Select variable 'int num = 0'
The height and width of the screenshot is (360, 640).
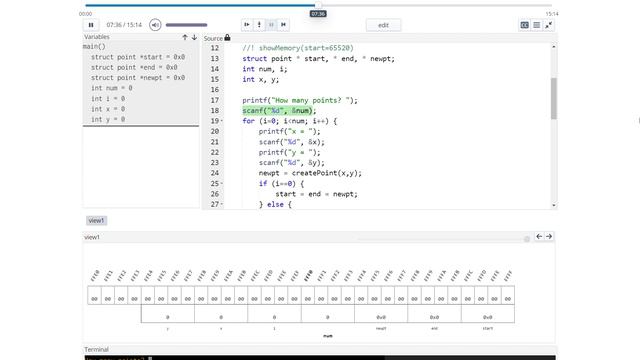pos(111,88)
